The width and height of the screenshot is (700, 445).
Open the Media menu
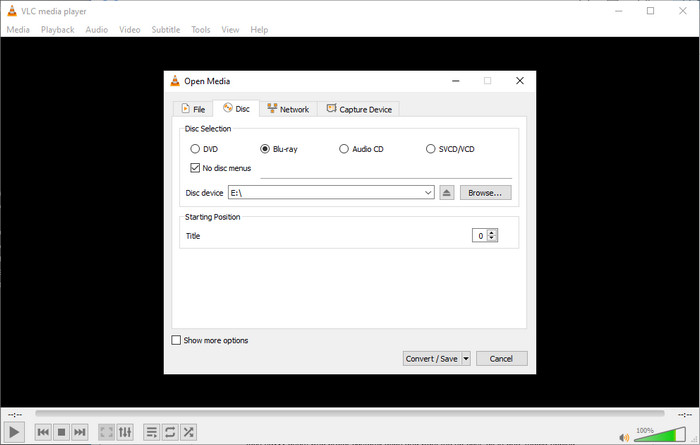(18, 29)
